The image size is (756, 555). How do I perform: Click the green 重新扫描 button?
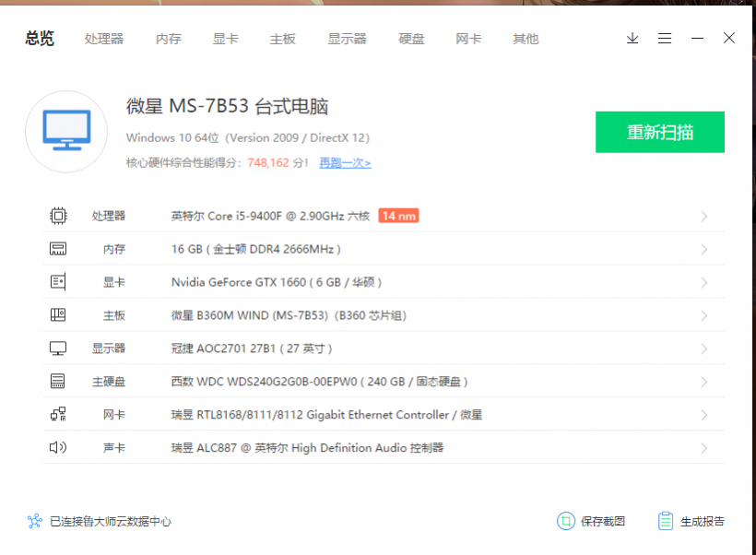point(660,132)
